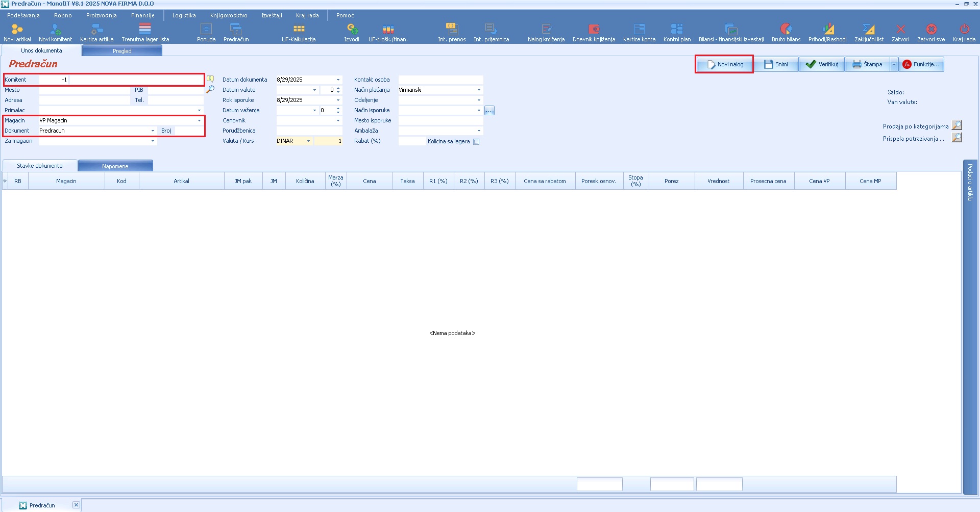Viewport: 980px width, 512px height.
Task: Switch to the Pregled tab
Action: 122,50
